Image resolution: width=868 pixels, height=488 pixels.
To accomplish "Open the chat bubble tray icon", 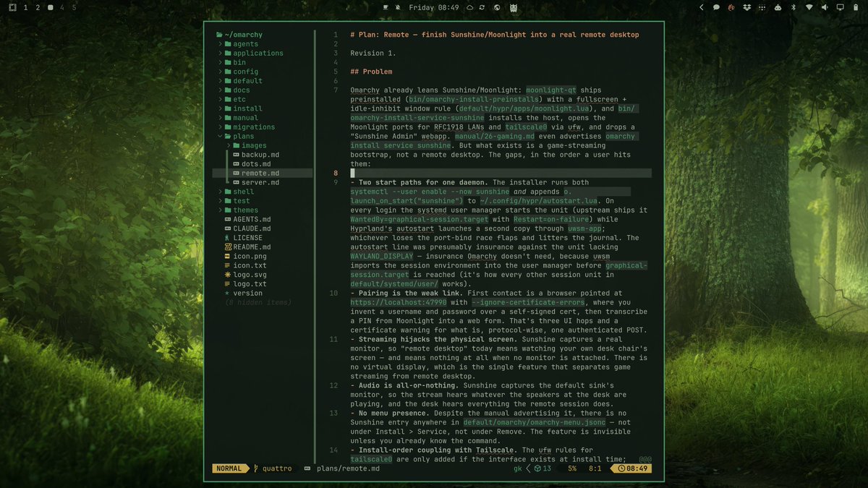I will [x=716, y=7].
